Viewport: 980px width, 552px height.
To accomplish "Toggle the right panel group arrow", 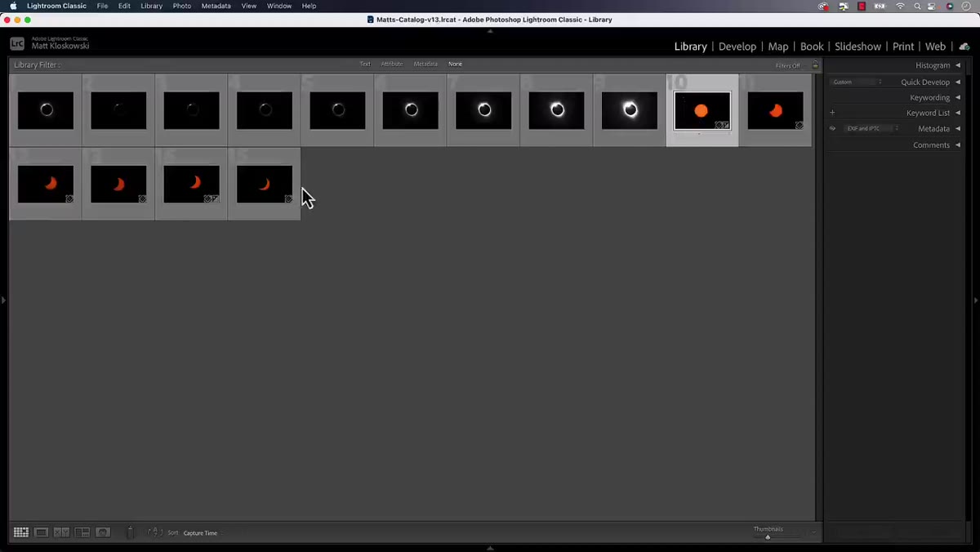I will (976, 300).
